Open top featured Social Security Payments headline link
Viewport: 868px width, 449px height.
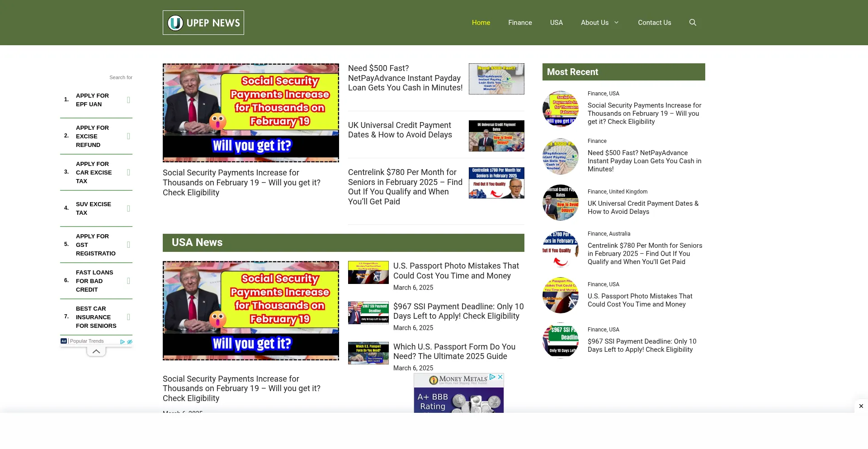241,183
